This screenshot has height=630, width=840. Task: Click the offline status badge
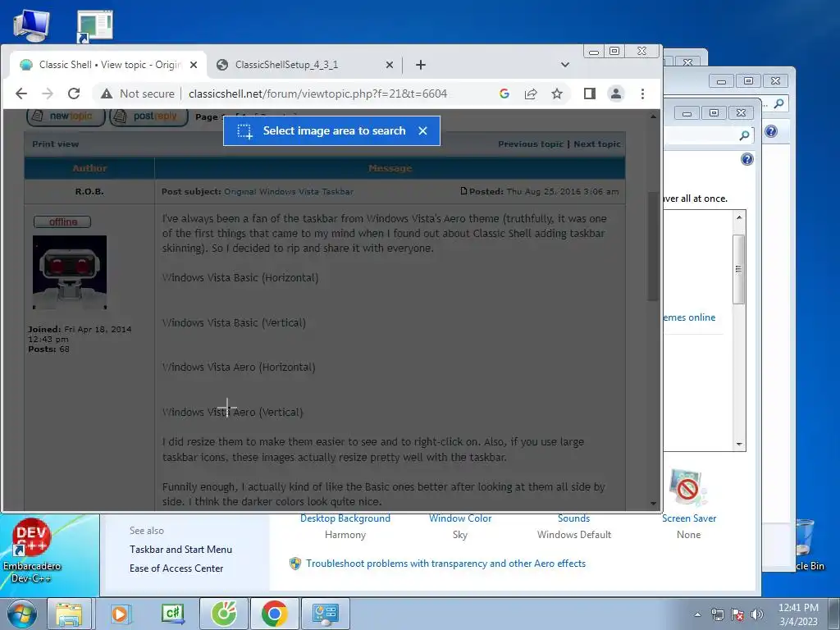62,221
